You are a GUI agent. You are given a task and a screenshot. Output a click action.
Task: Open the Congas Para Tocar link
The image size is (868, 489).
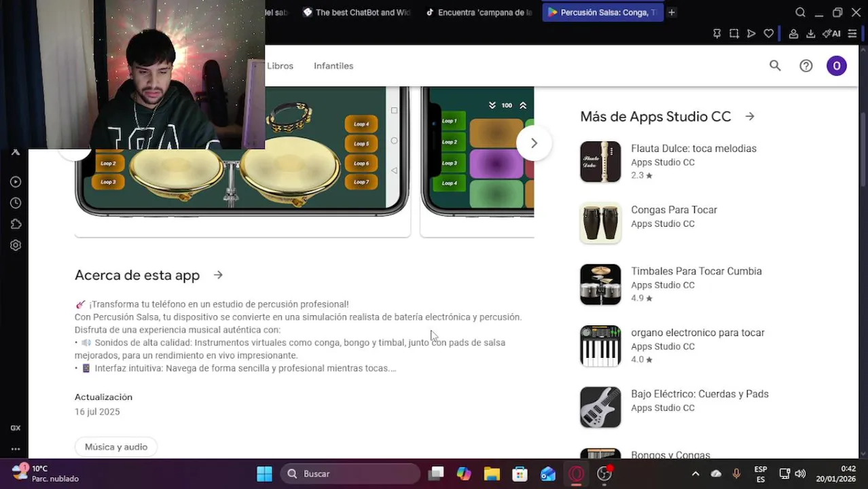point(674,210)
